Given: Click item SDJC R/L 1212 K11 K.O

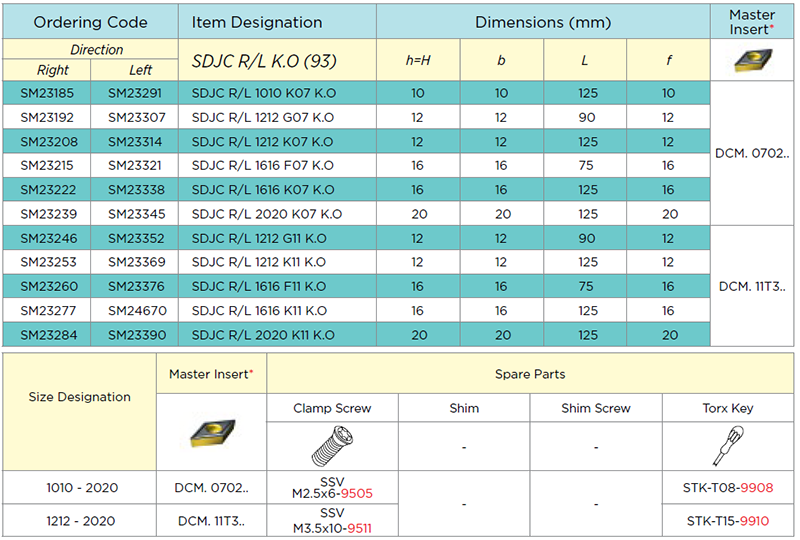Looking at the screenshot, I should 259,262.
